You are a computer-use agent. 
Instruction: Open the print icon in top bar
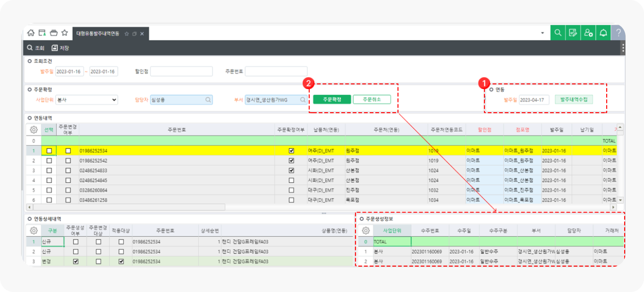pyautogui.click(x=53, y=33)
